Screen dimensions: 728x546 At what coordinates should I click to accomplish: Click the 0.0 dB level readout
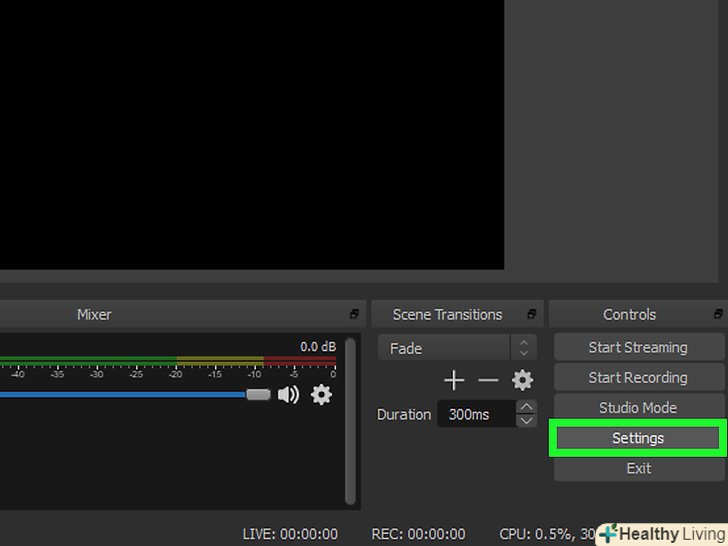[318, 346]
